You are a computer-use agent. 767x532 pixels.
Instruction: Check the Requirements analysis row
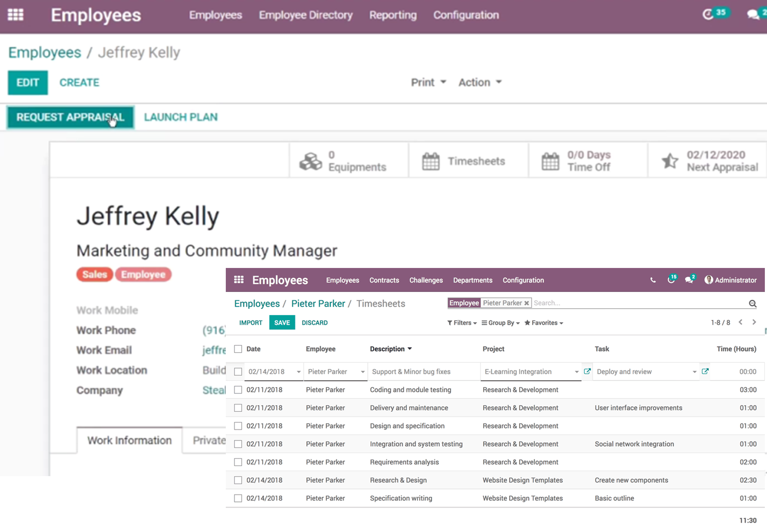click(238, 462)
